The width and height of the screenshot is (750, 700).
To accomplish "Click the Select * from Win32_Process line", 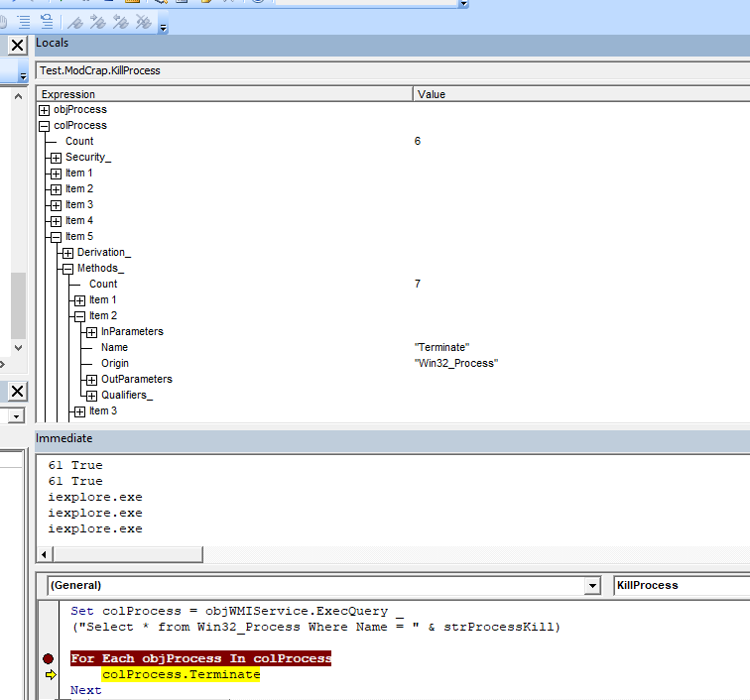I will 316,627.
